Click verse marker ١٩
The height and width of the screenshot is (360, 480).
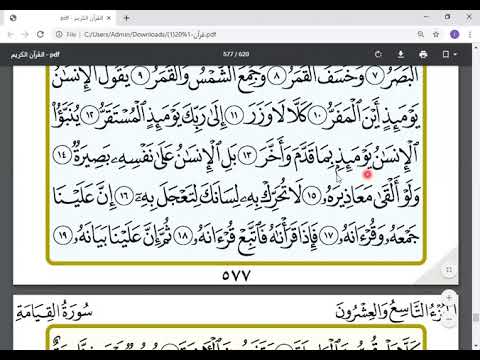point(62,236)
